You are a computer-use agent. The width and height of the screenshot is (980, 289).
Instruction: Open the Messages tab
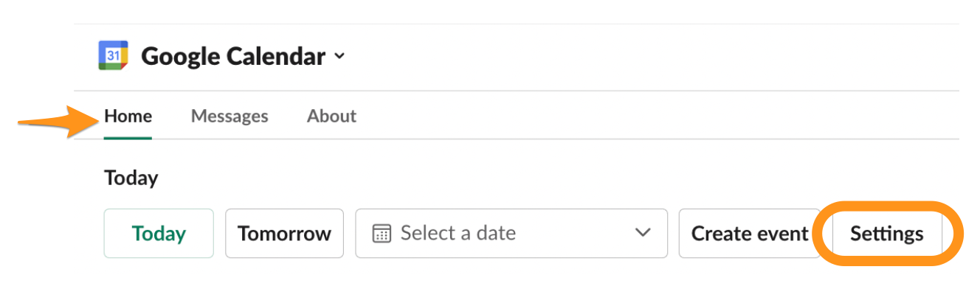pyautogui.click(x=230, y=116)
